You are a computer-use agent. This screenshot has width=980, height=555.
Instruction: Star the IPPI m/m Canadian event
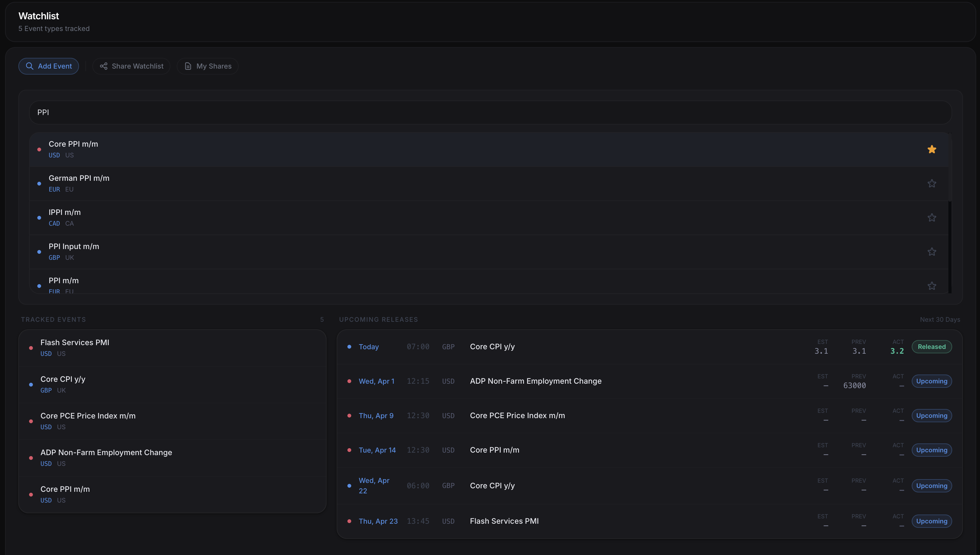pyautogui.click(x=932, y=217)
